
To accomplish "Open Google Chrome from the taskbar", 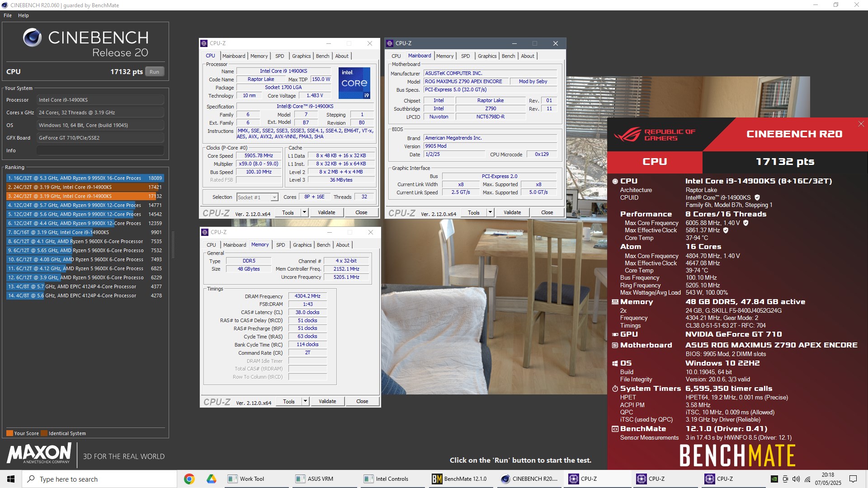I will pos(189,479).
